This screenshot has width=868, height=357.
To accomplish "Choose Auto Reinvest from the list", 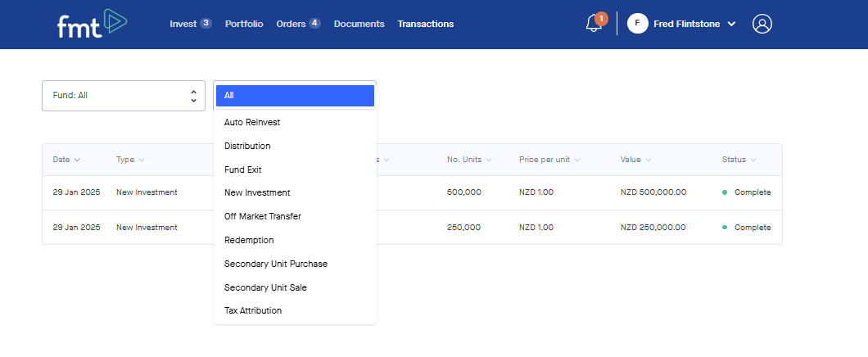I will [x=252, y=123].
